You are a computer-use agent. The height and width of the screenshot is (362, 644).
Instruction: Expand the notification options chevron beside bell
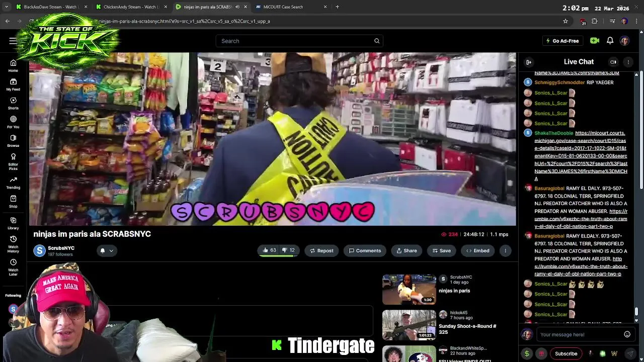[111, 250]
